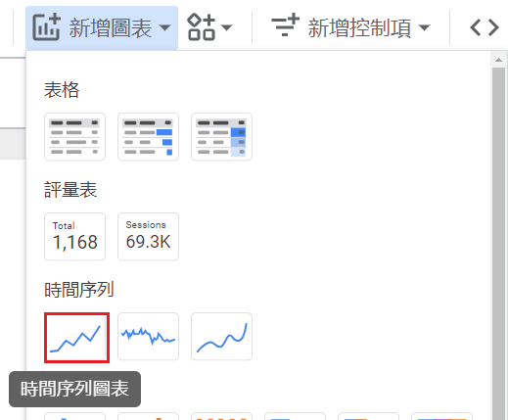Click the chart menu vertical scrollbar thumb
The image size is (508, 420).
click(498, 243)
